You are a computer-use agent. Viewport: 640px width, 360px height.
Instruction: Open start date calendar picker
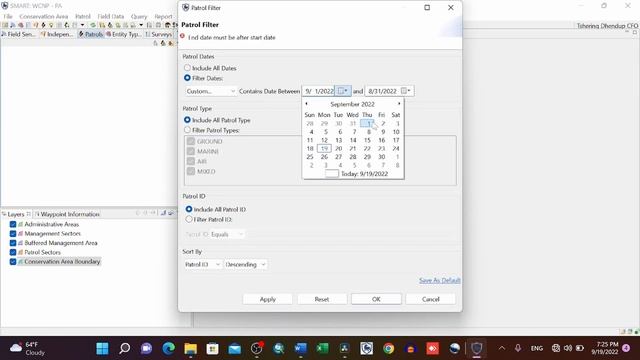pos(343,91)
